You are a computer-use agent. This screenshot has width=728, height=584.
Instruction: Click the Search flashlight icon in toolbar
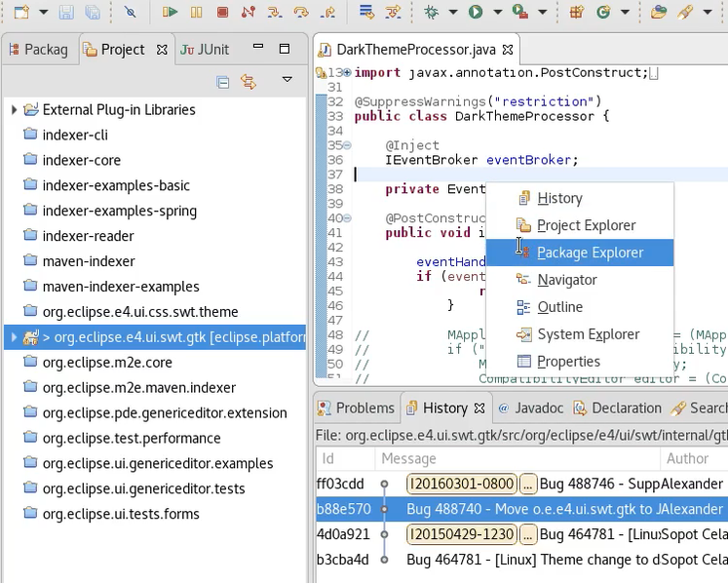pos(685,12)
